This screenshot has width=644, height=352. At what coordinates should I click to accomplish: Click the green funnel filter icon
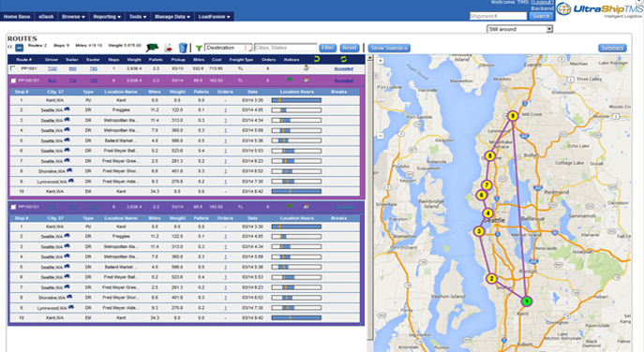click(199, 49)
